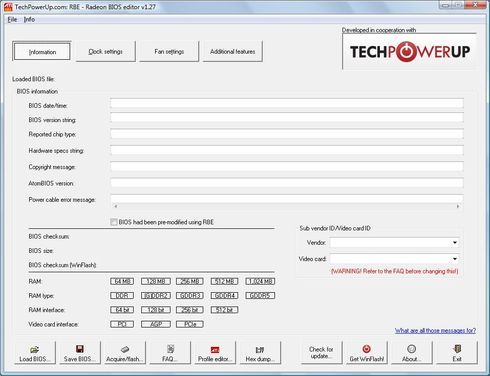Select the 128 bit RAM interface indicator
Image resolution: width=490 pixels, height=376 pixels.
[x=156, y=310]
